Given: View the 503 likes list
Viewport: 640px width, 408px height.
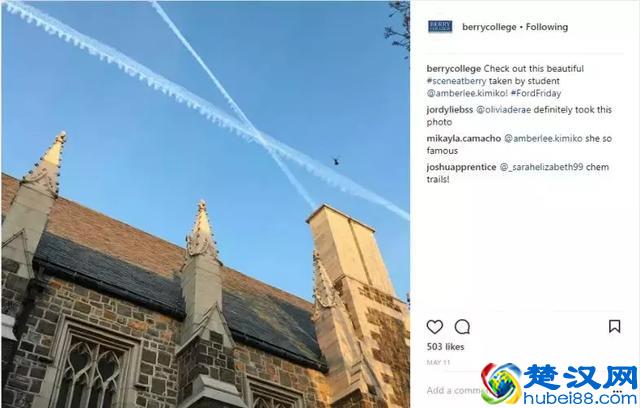Looking at the screenshot, I should 445,347.
